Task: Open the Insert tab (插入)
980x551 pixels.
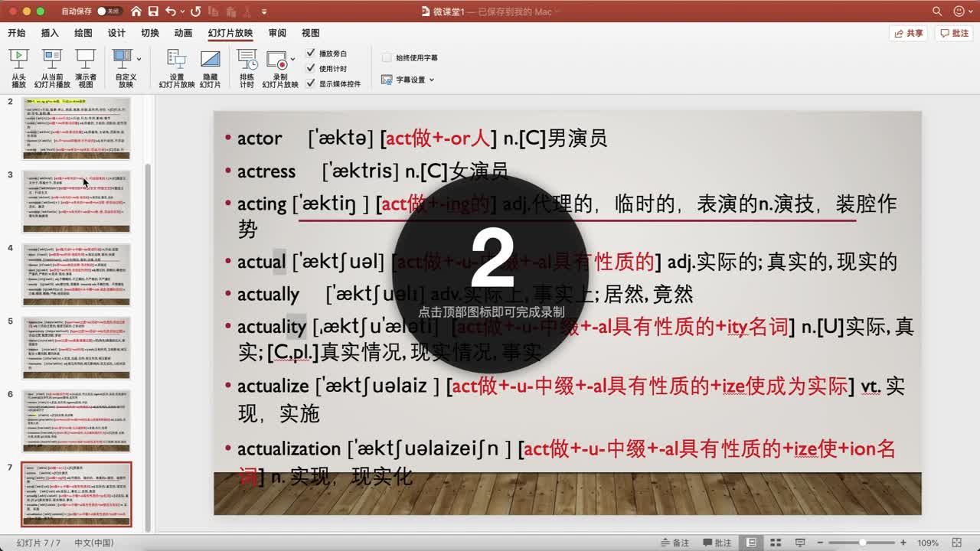Action: 50,33
